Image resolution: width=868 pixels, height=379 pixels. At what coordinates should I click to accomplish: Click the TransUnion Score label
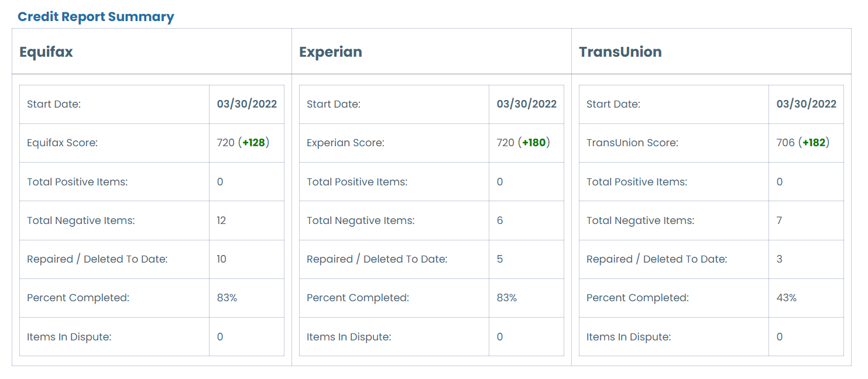[x=632, y=143]
